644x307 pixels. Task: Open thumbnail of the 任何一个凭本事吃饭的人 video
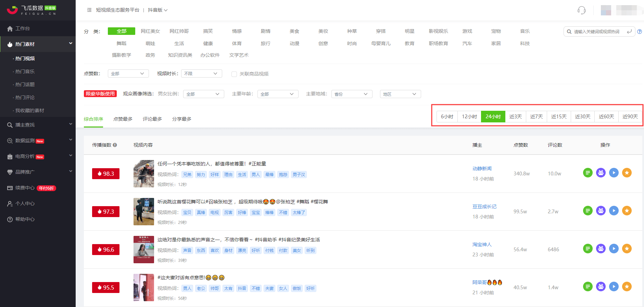pos(144,174)
